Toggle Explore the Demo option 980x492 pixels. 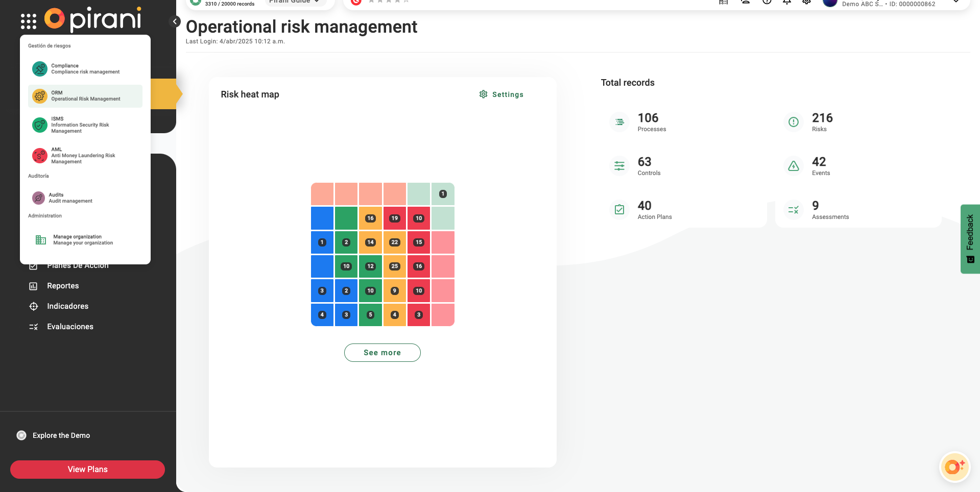21,435
